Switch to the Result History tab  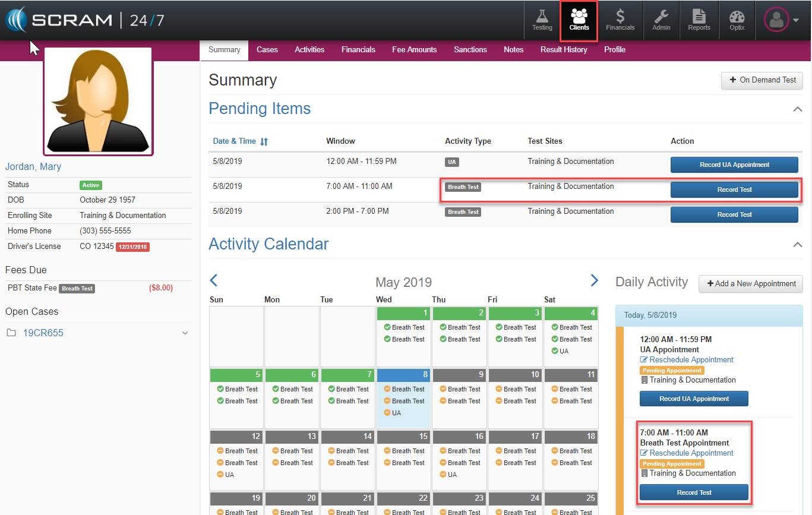coord(563,50)
